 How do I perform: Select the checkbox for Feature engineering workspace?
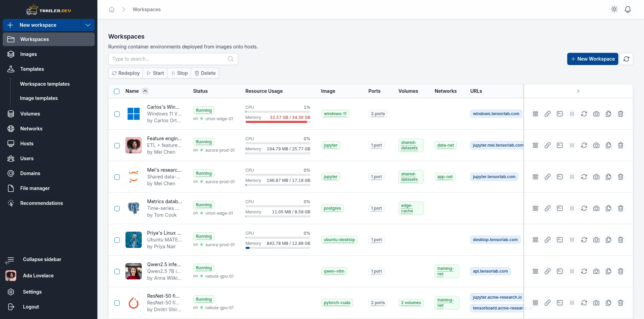tap(117, 146)
